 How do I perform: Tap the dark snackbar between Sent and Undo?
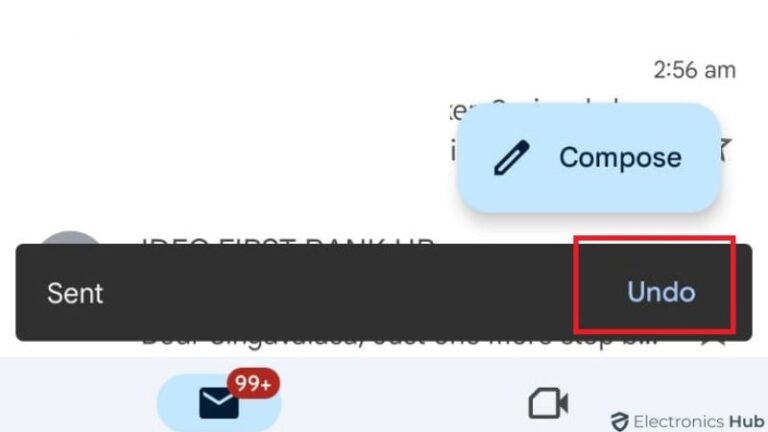click(x=338, y=292)
